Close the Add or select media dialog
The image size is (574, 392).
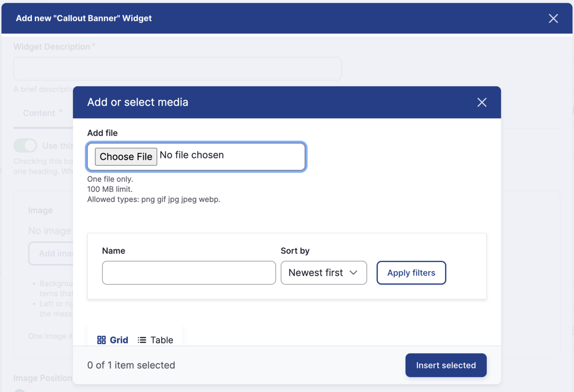(x=482, y=103)
